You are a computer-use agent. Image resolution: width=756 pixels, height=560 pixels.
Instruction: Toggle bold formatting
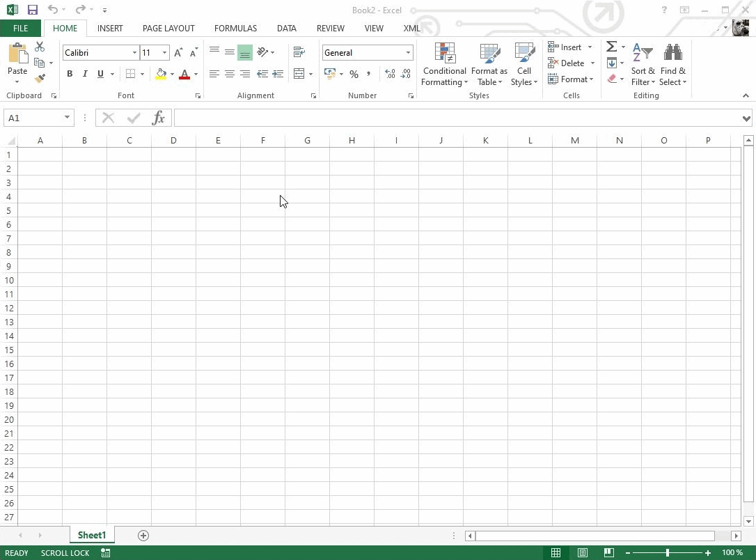[70, 74]
